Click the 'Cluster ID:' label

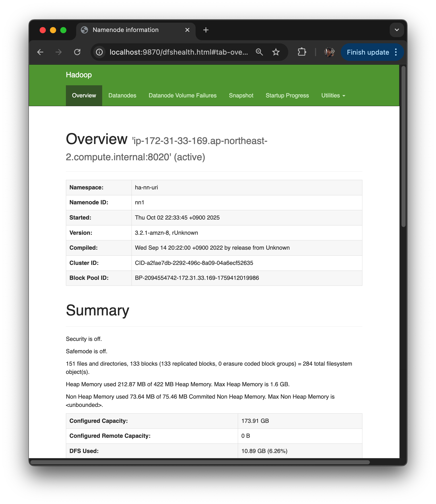point(84,263)
